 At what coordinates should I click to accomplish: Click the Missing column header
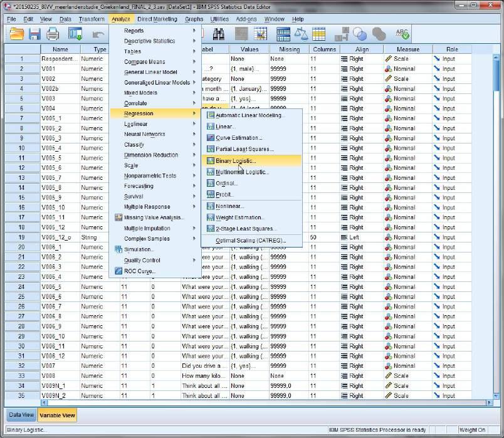289,50
